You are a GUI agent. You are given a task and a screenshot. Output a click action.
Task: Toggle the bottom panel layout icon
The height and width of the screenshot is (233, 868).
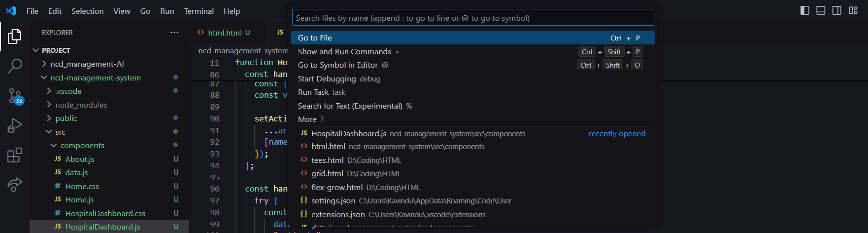[821, 10]
